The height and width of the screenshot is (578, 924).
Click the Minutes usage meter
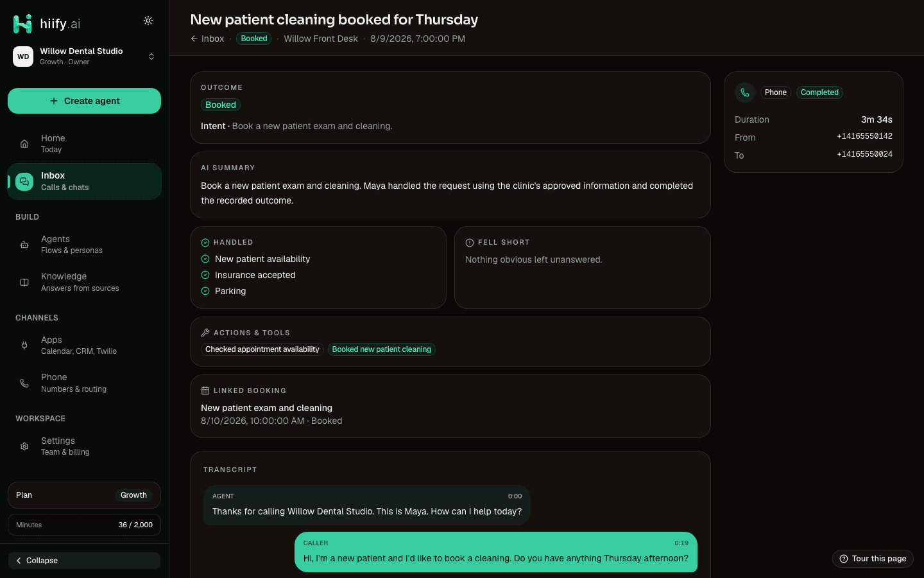84,525
